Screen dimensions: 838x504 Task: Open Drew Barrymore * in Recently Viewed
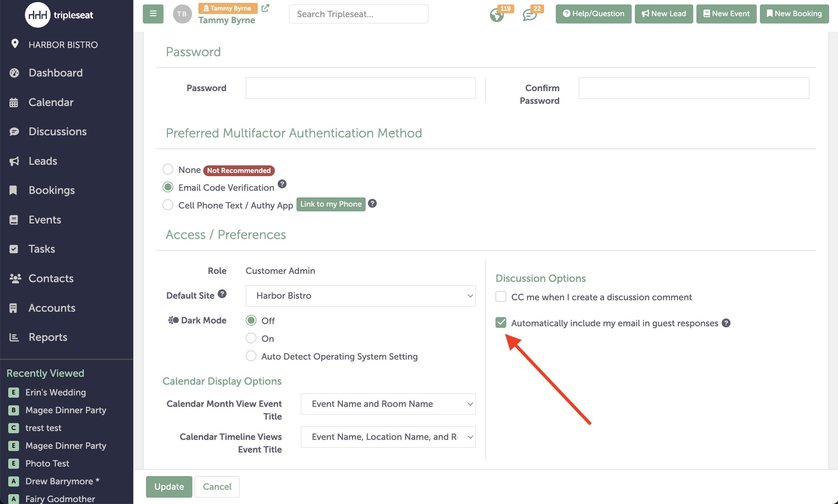click(x=62, y=481)
